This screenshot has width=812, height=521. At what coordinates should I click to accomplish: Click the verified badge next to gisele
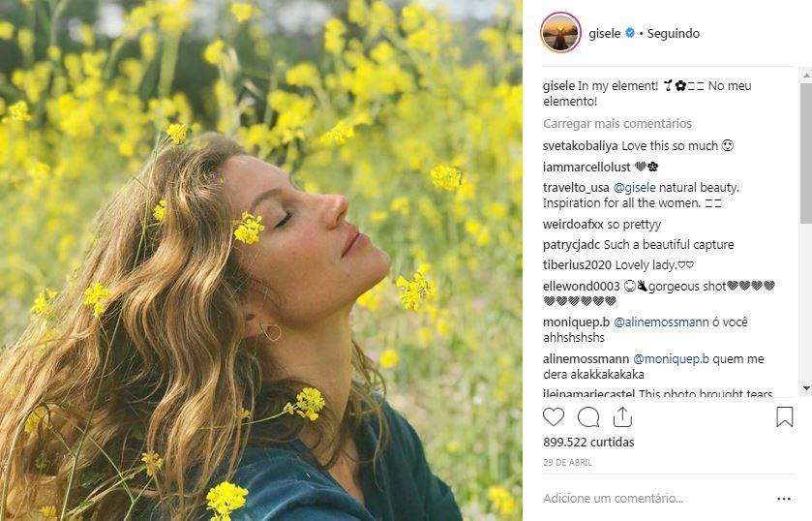click(630, 34)
